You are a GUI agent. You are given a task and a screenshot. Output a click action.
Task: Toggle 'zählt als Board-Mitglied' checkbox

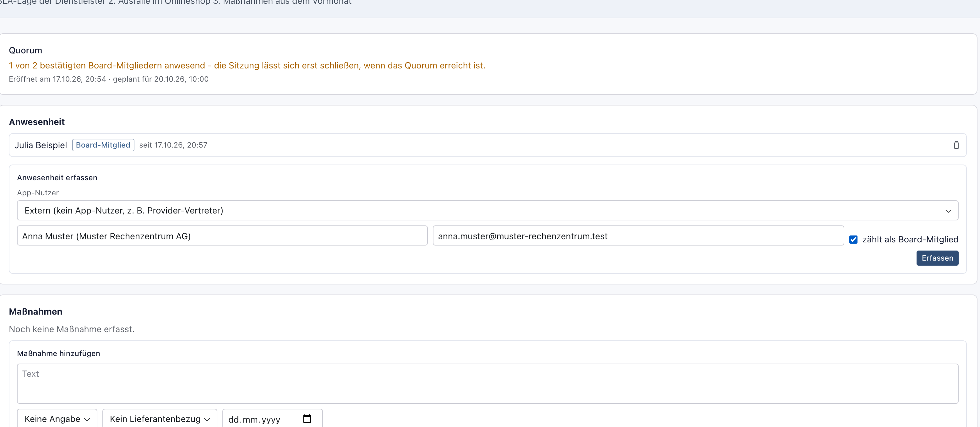pos(853,239)
